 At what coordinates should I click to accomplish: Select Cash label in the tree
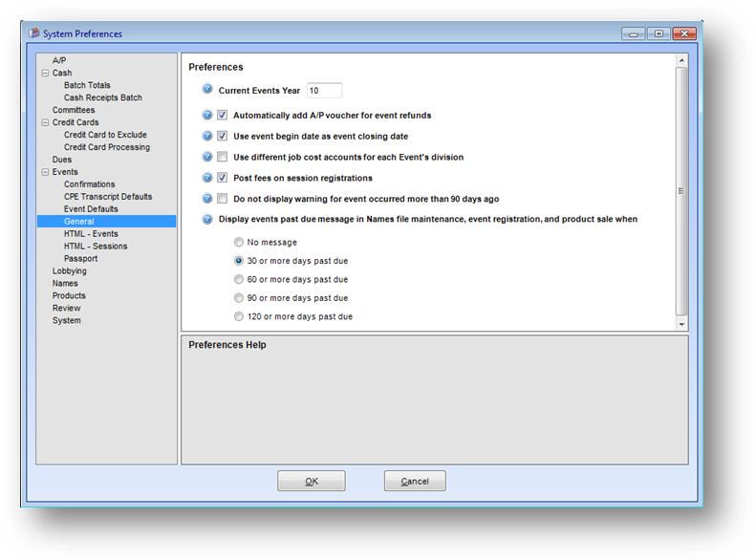click(62, 73)
